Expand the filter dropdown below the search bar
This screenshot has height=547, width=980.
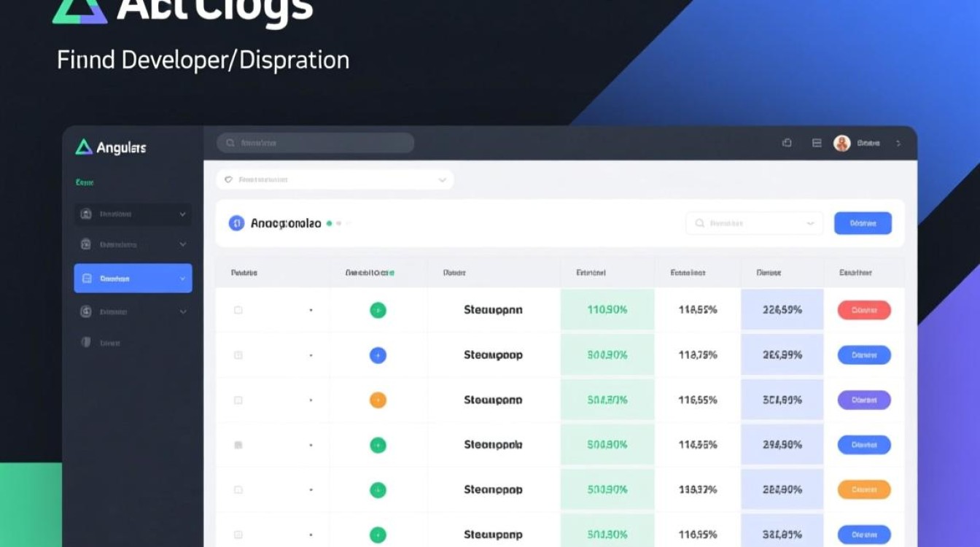440,179
